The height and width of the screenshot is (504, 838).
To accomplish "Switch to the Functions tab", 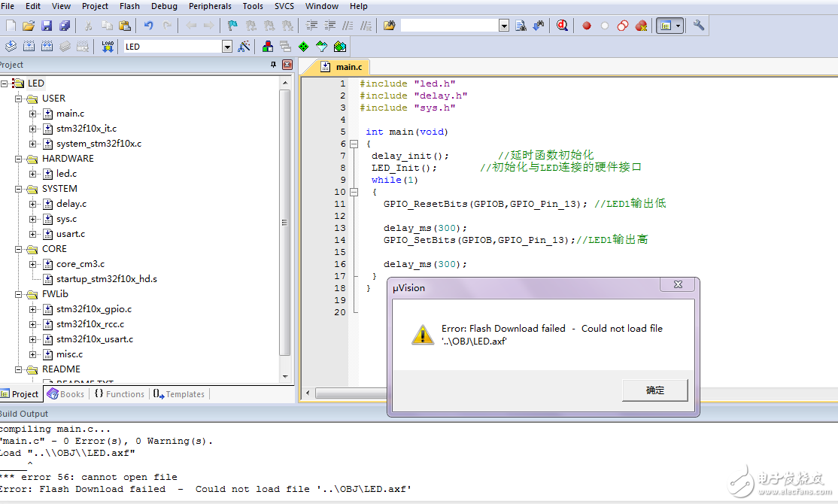I will click(x=119, y=394).
